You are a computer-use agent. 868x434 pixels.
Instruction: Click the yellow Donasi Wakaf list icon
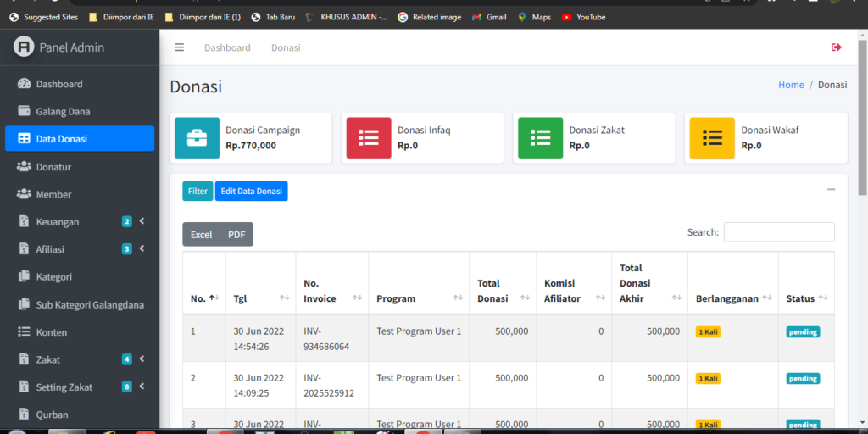tap(712, 138)
